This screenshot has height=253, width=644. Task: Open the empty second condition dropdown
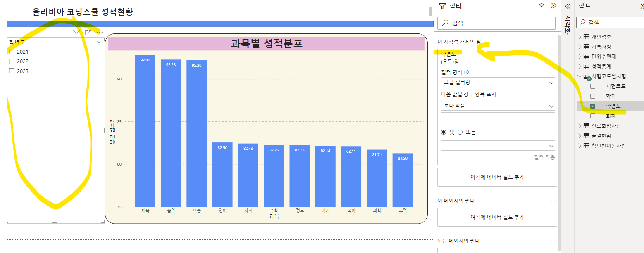tap(498, 145)
